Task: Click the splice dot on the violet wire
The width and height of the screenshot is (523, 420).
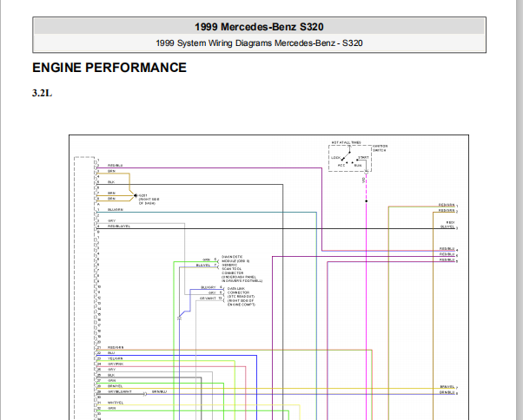Action: tap(367, 201)
